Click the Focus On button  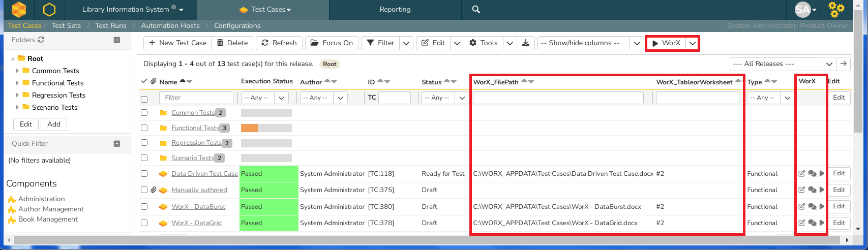(x=332, y=43)
